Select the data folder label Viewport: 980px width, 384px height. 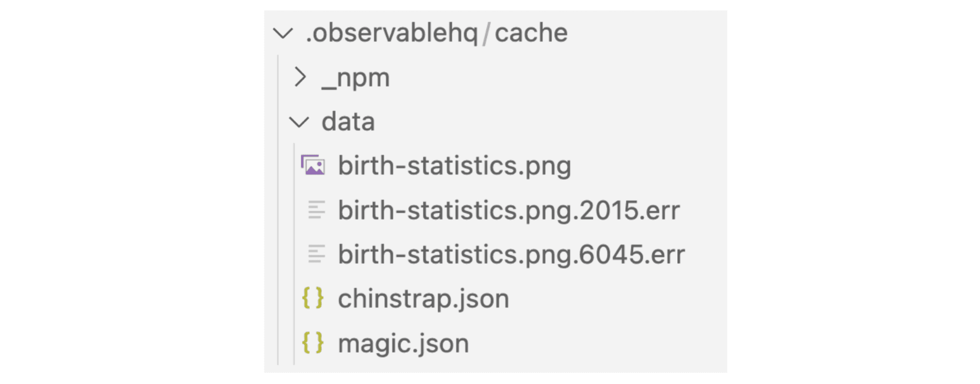tap(348, 122)
